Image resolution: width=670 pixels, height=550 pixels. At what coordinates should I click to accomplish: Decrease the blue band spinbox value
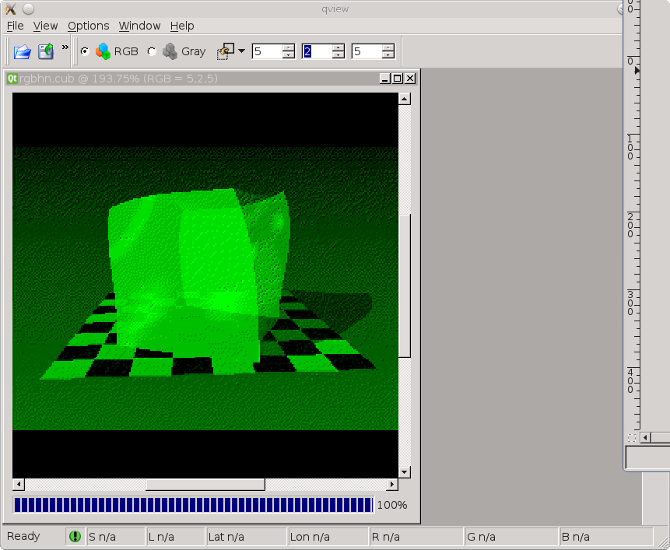[388, 55]
